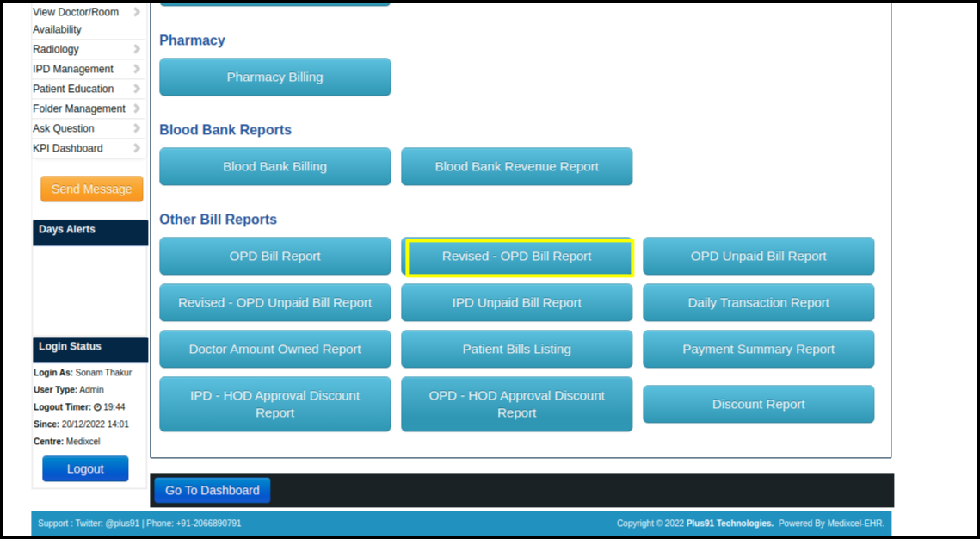Open the Blood Bank Billing report

274,166
